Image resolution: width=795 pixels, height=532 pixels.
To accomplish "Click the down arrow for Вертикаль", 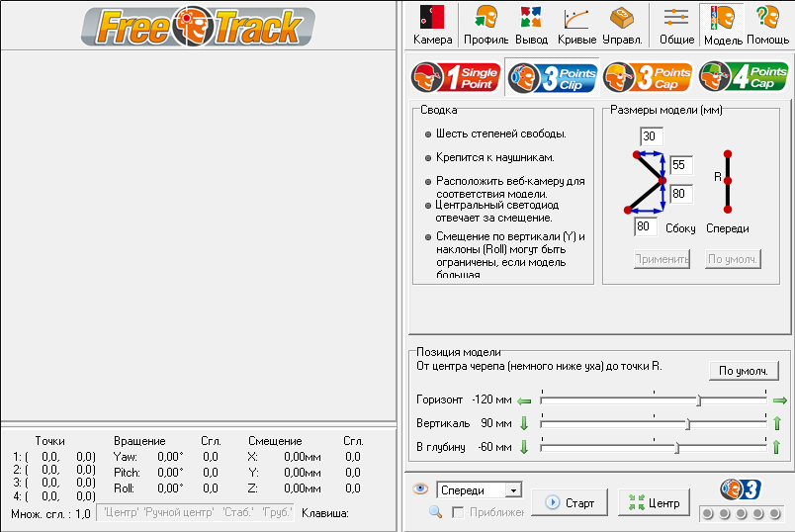I will point(524,423).
